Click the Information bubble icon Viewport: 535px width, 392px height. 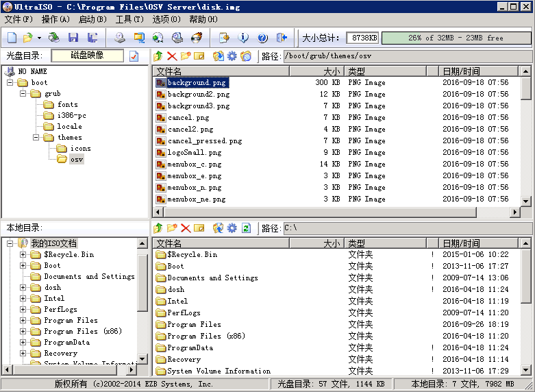[243, 38]
